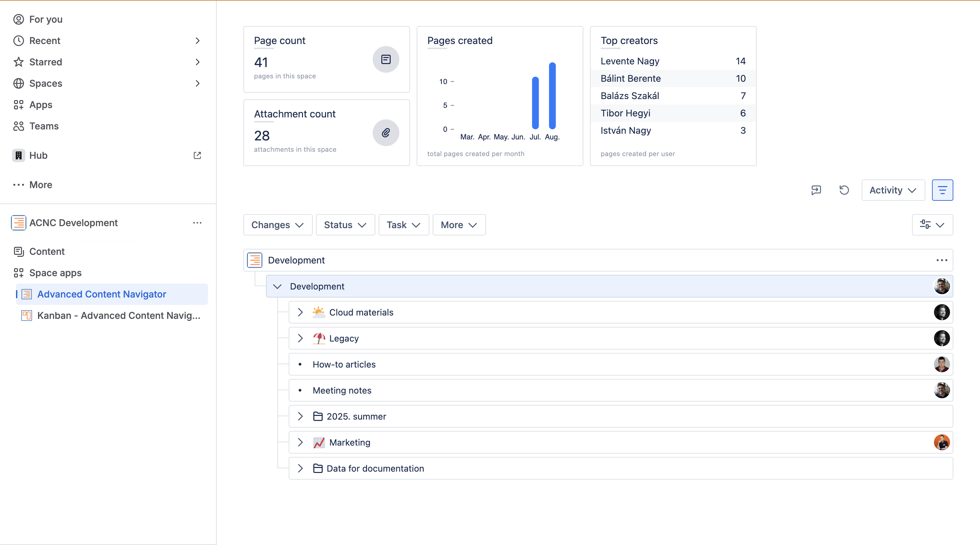Open Hub via external link icon

point(197,155)
